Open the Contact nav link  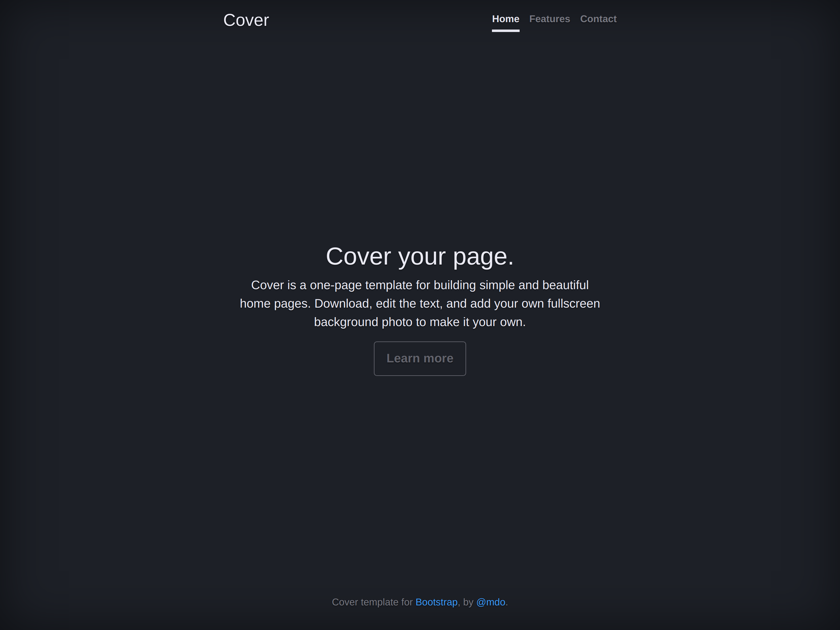pyautogui.click(x=598, y=19)
